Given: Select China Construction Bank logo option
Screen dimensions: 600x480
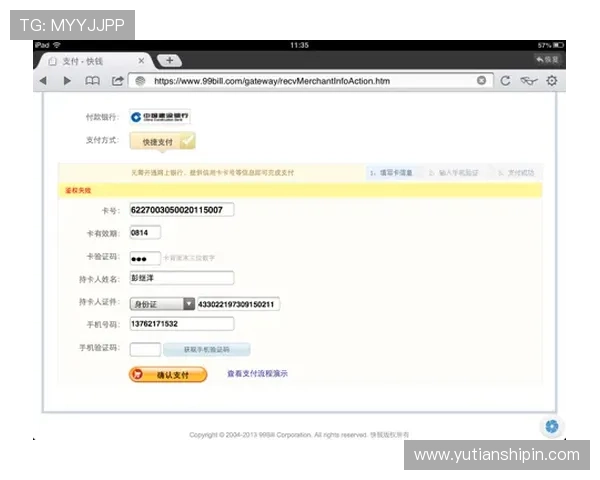Looking at the screenshot, I should [x=160, y=117].
